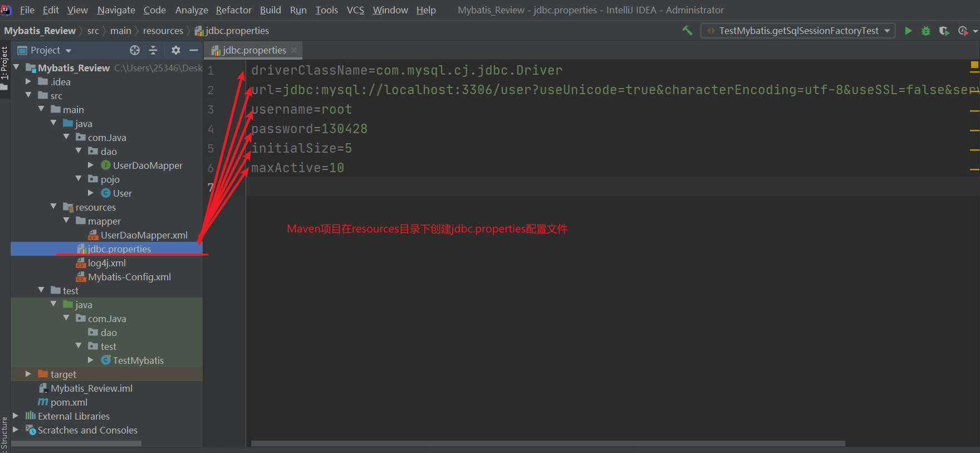Screen dimensions: 980x453
Task: Click the Mybatis_Review.iml file icon
Action: pos(43,388)
